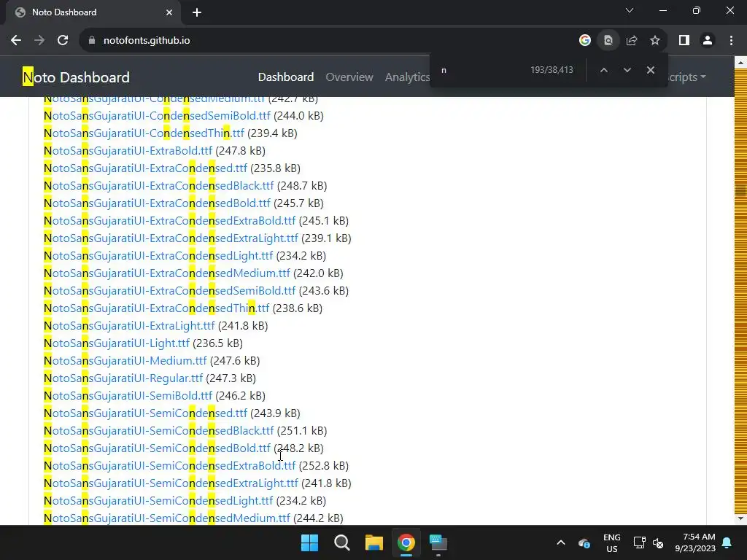Open NotoSansGujaratiUI-Regular.ttf link
747x560 pixels.
(x=123, y=378)
